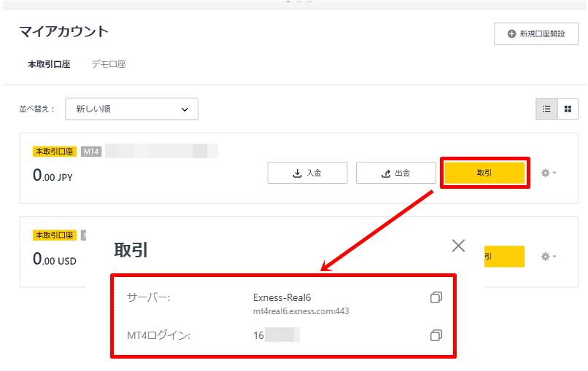Open the 並べ替え sort dropdown
The height and width of the screenshot is (371, 588).
[131, 109]
